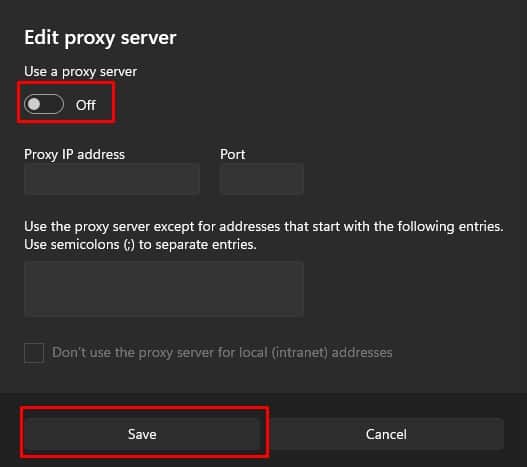Check Don't use proxy for local addresses

coord(34,353)
